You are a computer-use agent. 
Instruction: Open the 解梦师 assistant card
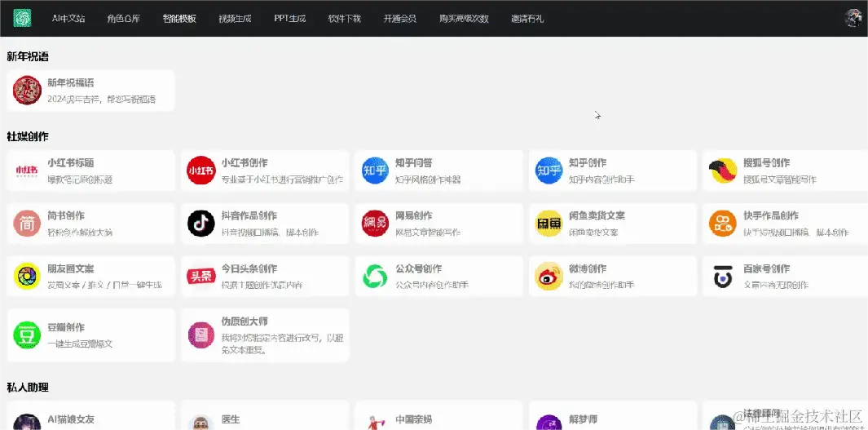point(612,415)
